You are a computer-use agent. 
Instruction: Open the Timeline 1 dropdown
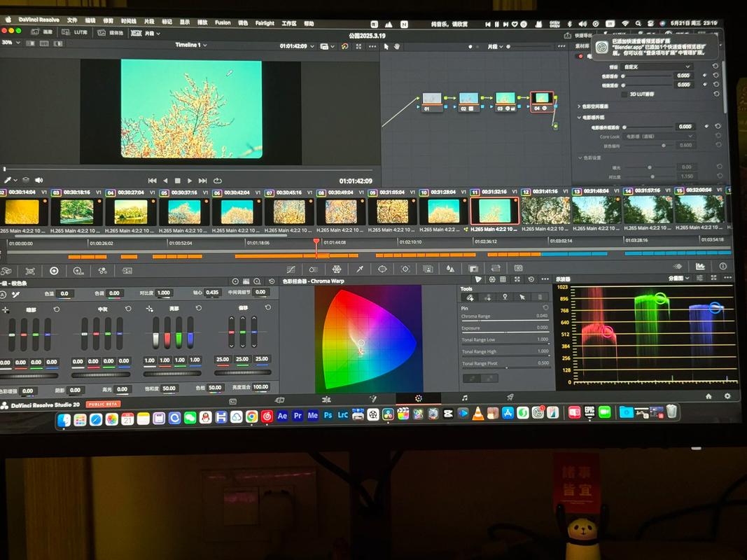[191, 45]
